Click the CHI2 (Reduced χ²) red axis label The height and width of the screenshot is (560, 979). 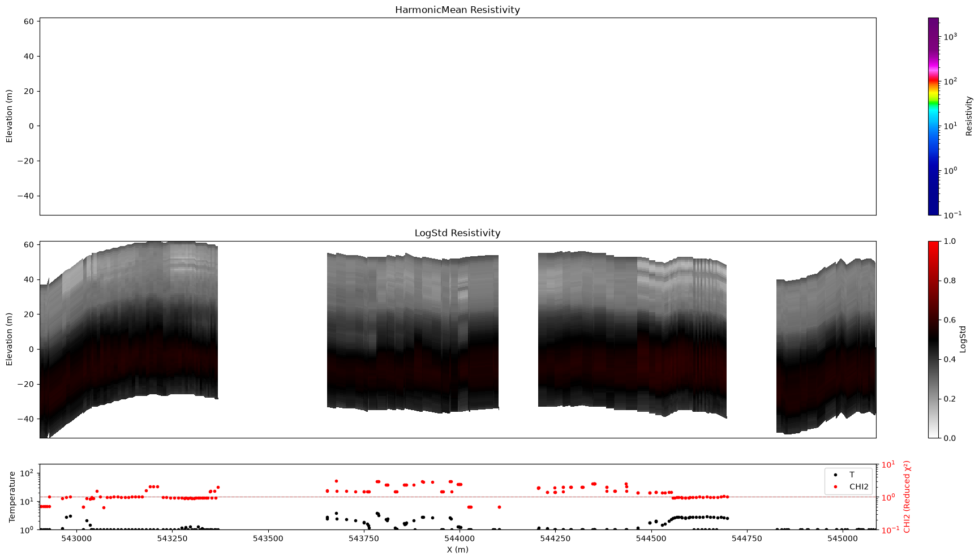pyautogui.click(x=907, y=497)
